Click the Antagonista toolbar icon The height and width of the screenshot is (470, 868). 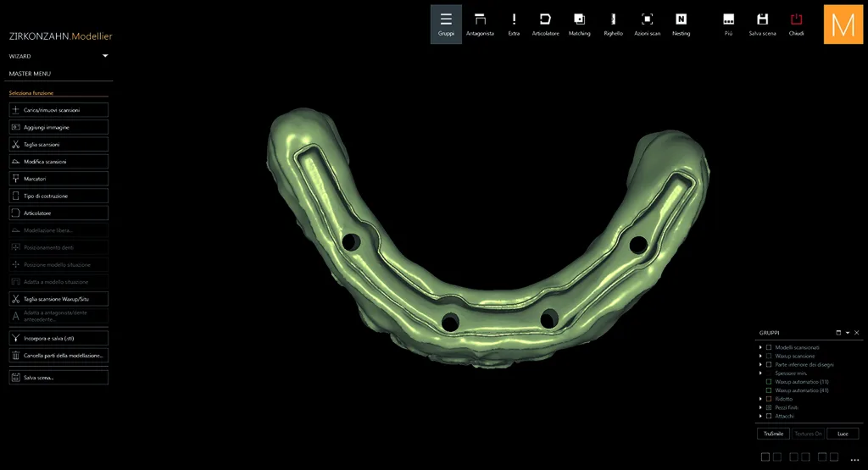[x=480, y=25]
